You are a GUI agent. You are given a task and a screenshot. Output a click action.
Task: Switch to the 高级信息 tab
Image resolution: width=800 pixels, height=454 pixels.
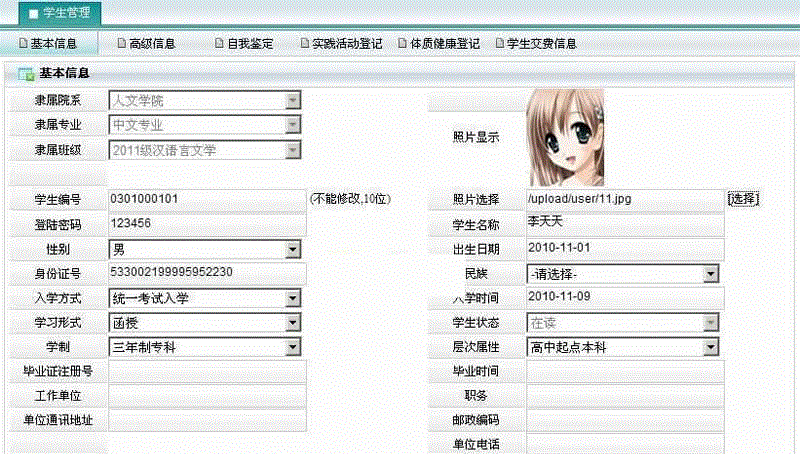(152, 44)
